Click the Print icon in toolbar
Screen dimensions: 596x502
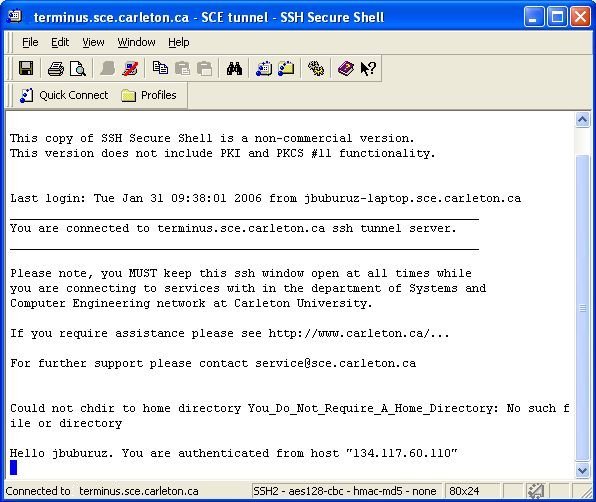(55, 69)
